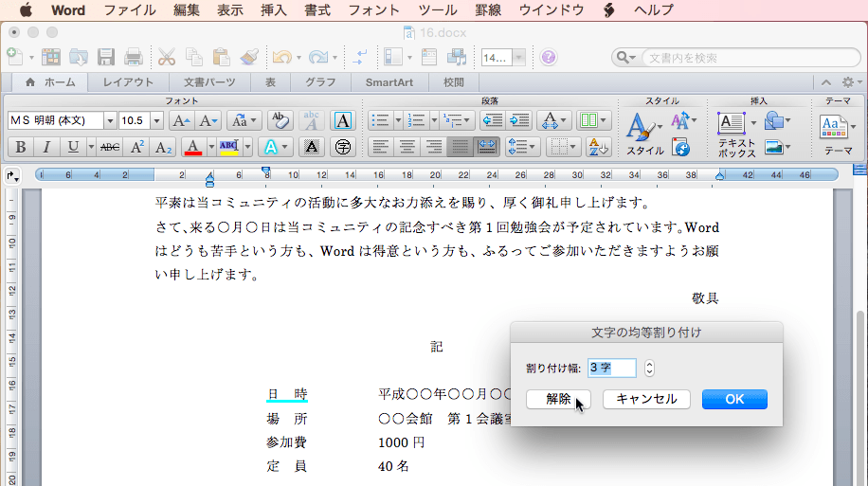Click the decrease font size icon
The width and height of the screenshot is (868, 486).
click(208, 120)
